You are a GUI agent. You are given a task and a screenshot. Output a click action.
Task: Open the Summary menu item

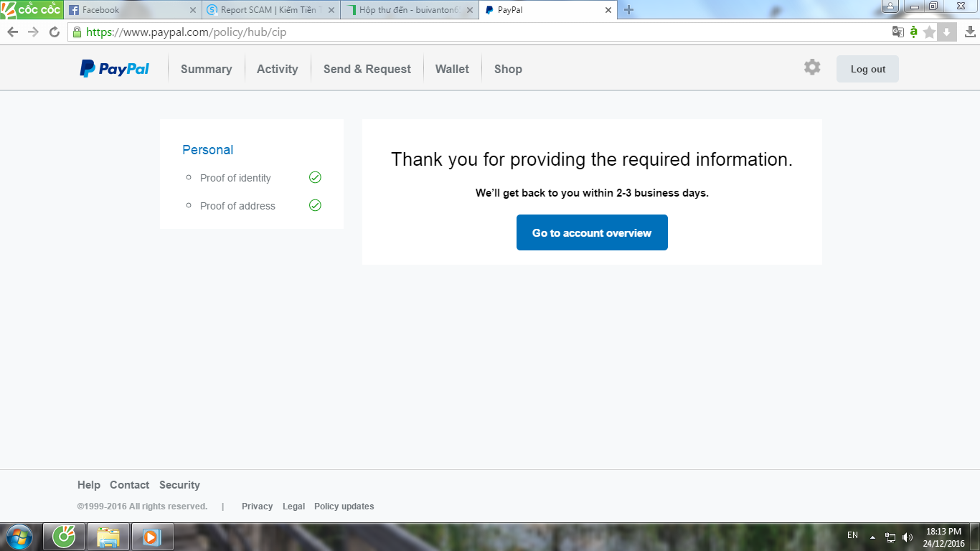206,69
